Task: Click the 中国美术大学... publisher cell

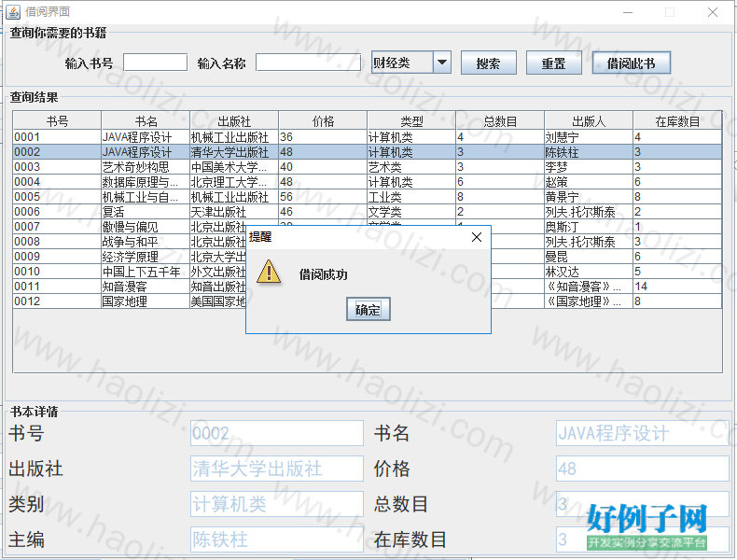Action: pos(234,167)
